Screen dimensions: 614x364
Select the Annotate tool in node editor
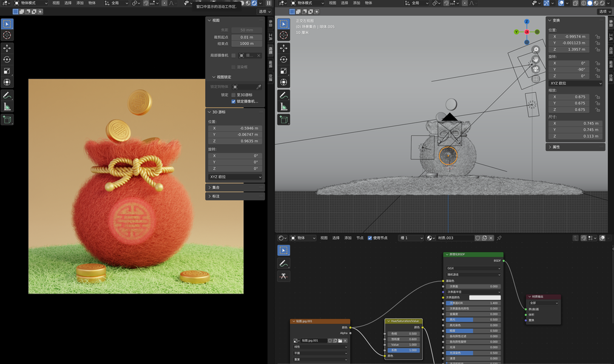pyautogui.click(x=284, y=263)
